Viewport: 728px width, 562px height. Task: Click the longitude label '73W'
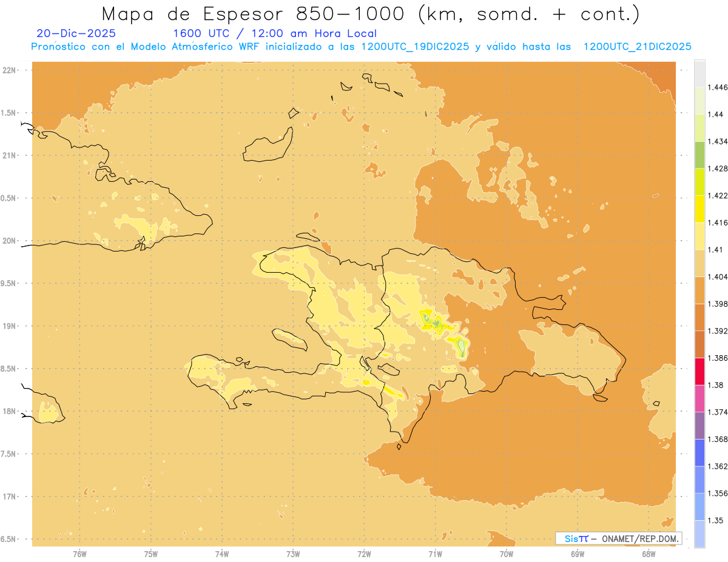[x=293, y=554]
